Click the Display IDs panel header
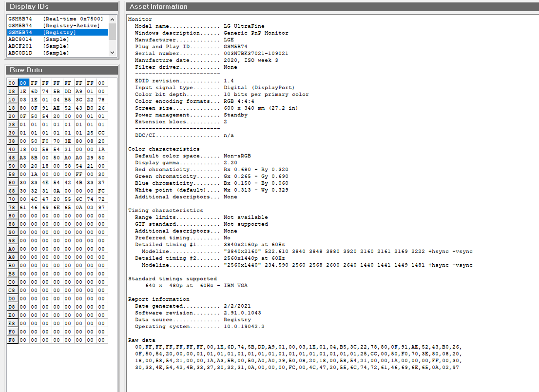Screen dimensions: 539x392 (x=62, y=6)
